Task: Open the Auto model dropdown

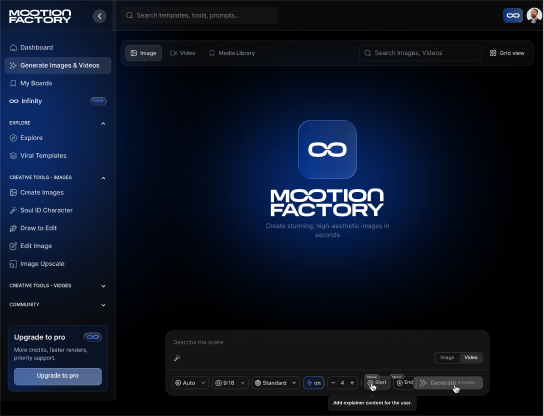Action: pyautogui.click(x=190, y=383)
